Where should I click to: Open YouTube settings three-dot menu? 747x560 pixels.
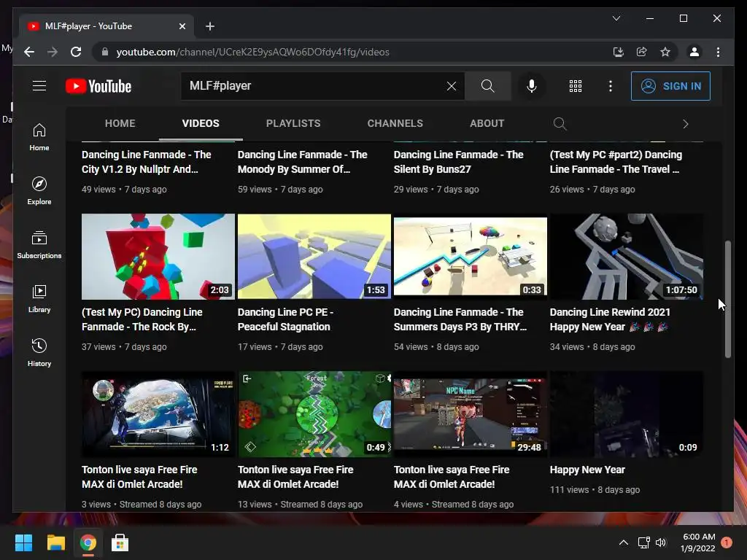(x=611, y=86)
